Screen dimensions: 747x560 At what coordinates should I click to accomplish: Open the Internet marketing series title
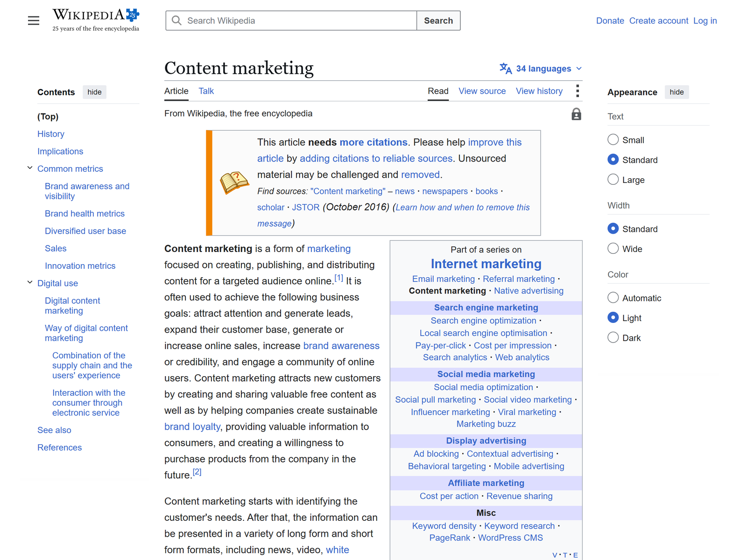click(x=486, y=264)
